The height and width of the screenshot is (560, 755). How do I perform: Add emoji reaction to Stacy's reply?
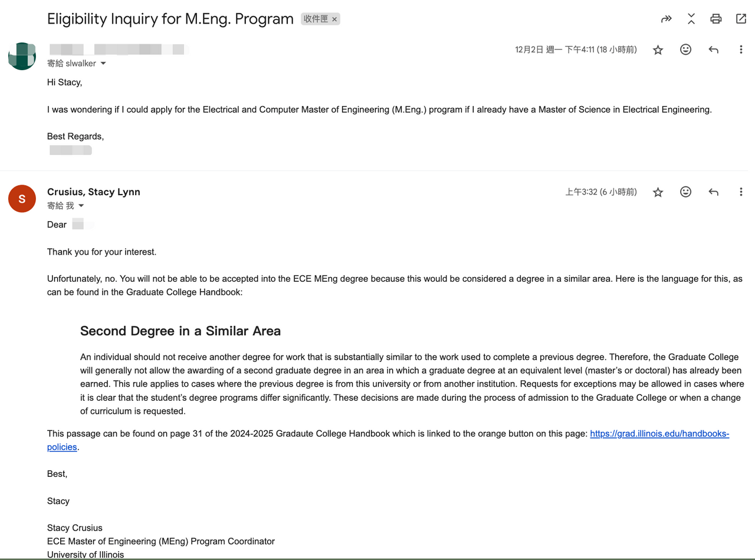(x=685, y=192)
